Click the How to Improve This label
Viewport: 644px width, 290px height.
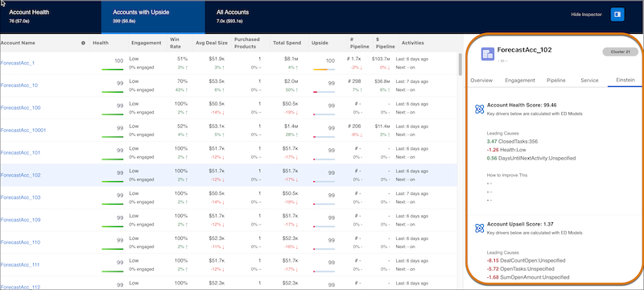click(x=507, y=175)
